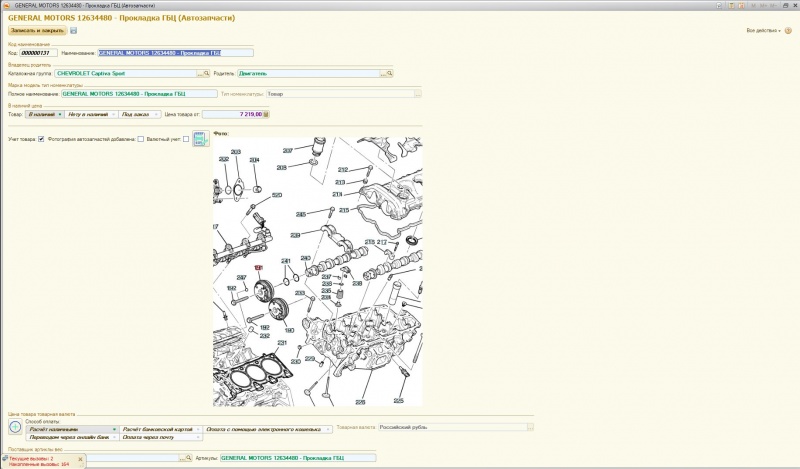Click the Двигатель parent field value
The height and width of the screenshot is (469, 800).
pos(253,73)
